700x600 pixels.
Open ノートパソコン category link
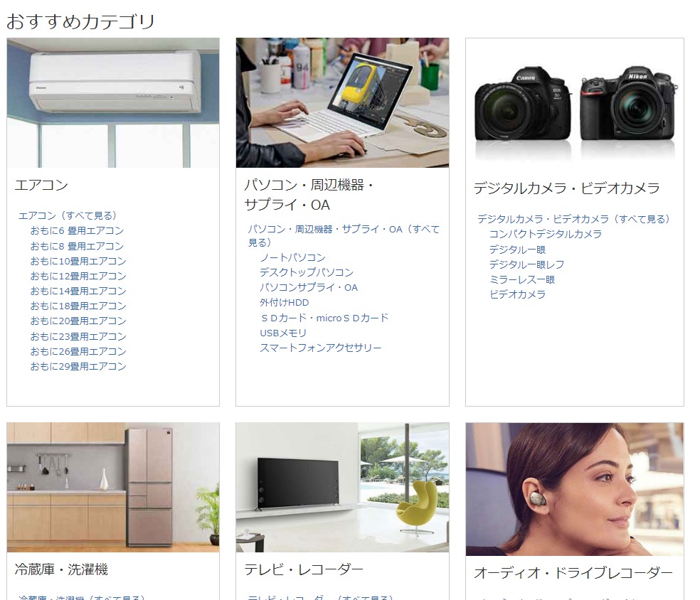(x=292, y=257)
